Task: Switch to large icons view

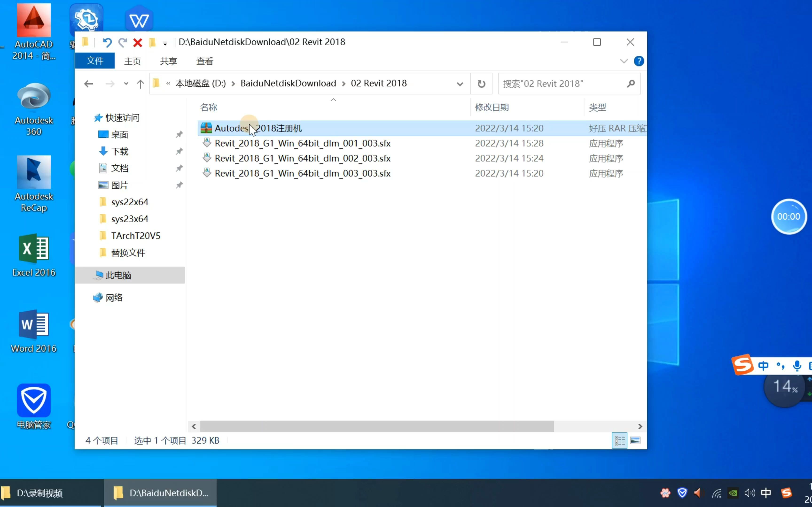Action: pos(635,440)
